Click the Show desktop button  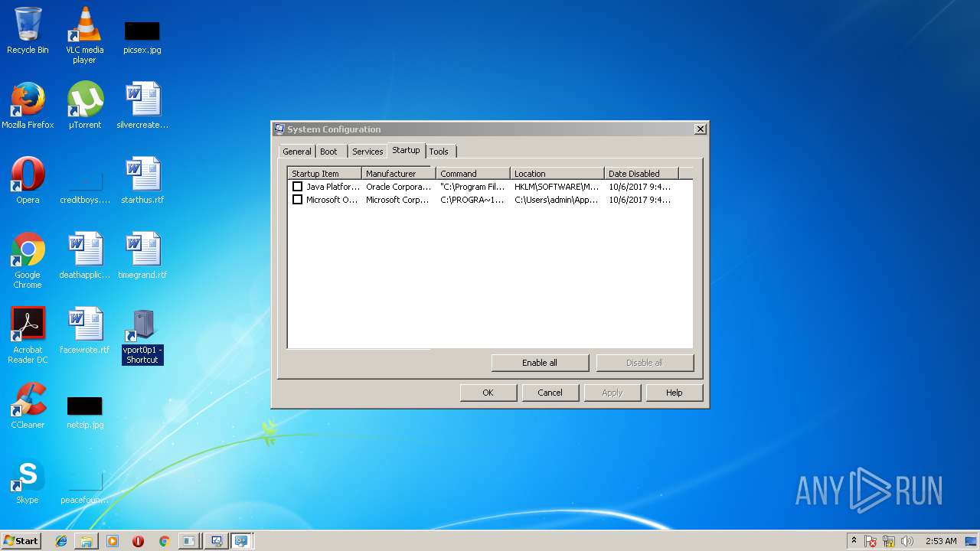[x=972, y=541]
